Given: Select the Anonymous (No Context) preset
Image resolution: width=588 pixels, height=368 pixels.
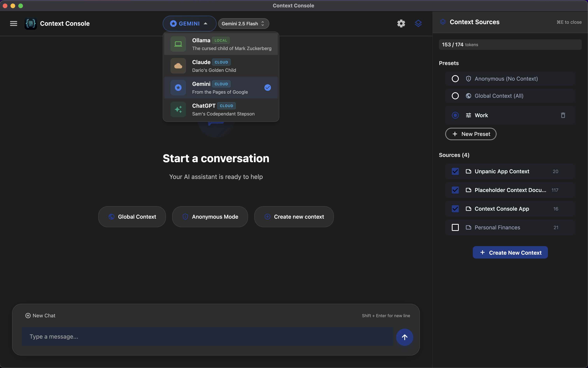Looking at the screenshot, I should tap(455, 78).
